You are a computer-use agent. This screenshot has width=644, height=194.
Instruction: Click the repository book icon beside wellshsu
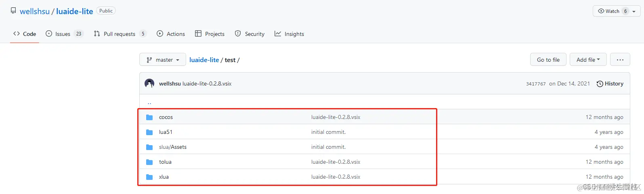tap(13, 11)
